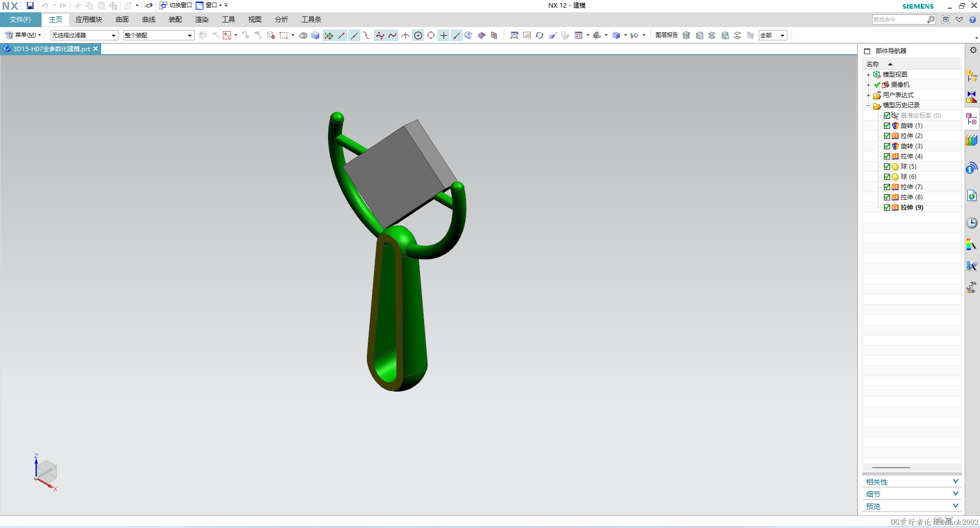Click the fit view zoom icon
This screenshot has height=528, width=980.
(x=515, y=35)
